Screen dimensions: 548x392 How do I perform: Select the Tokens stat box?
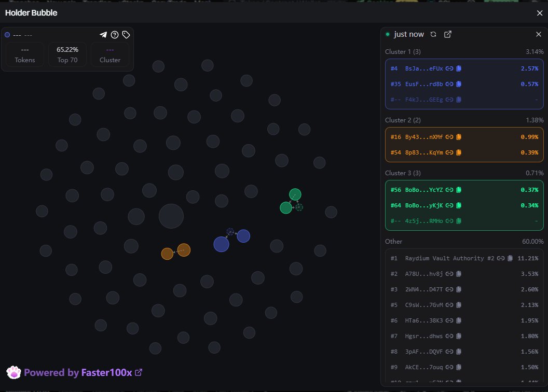coord(25,54)
